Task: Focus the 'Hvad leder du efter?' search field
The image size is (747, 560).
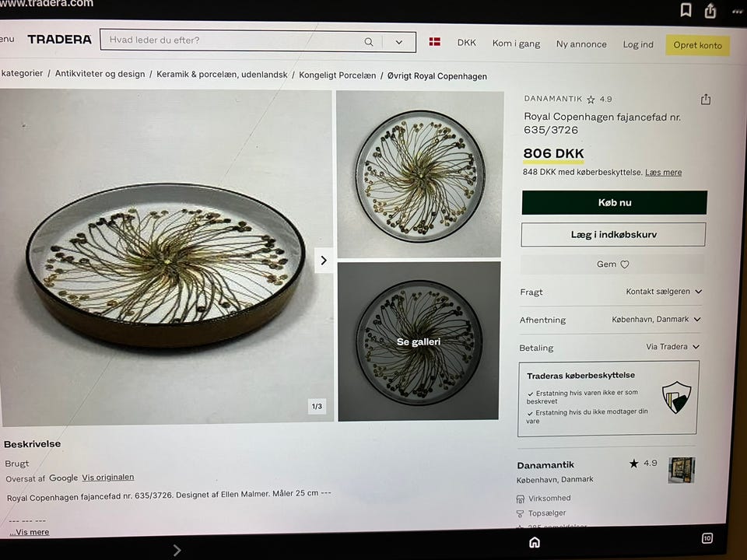Action: pos(233,40)
